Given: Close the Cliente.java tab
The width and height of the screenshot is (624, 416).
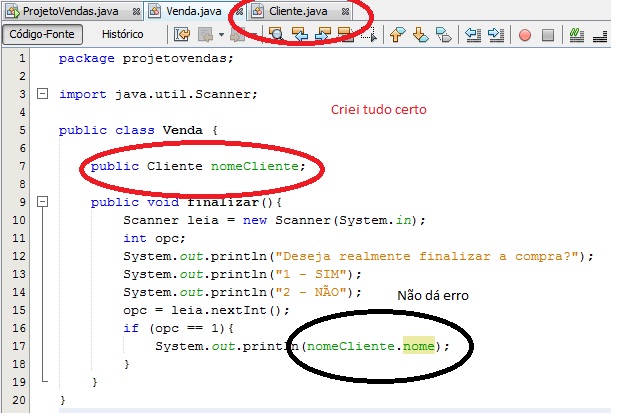Looking at the screenshot, I should (x=345, y=12).
